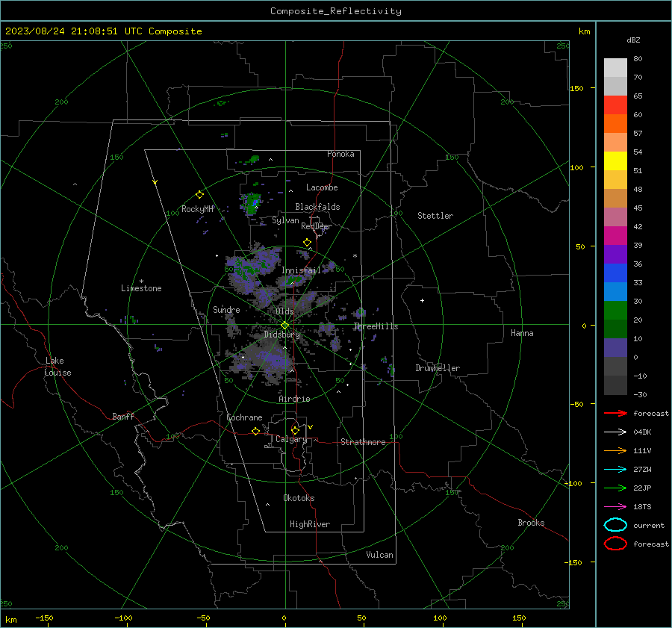This screenshot has height=628, width=672.
Task: Select the Hanna label
Action: point(522,333)
